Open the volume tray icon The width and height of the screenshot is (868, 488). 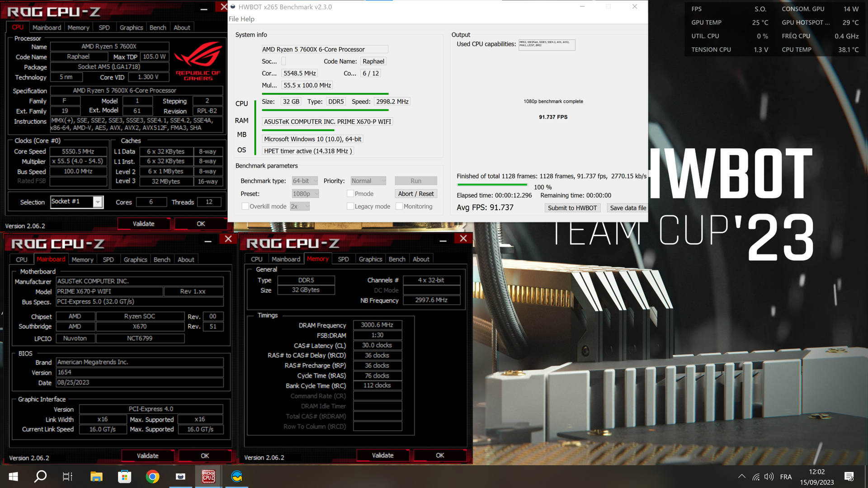pyautogui.click(x=769, y=477)
